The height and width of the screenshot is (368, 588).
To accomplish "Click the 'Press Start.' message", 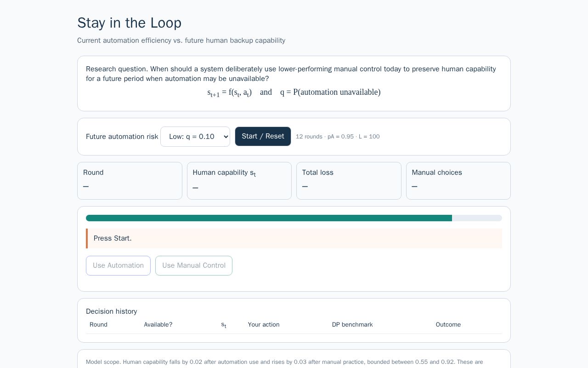I will (294, 238).
